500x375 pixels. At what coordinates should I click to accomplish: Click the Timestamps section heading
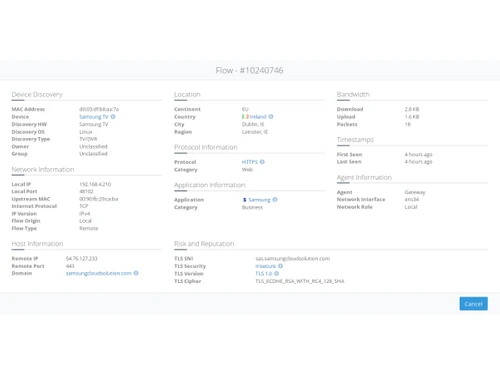point(355,140)
